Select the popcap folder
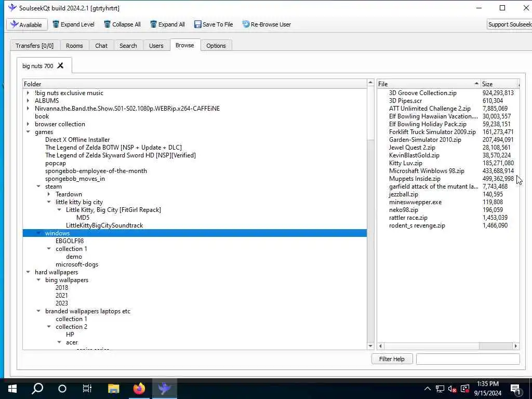This screenshot has height=399, width=532. 55,163
